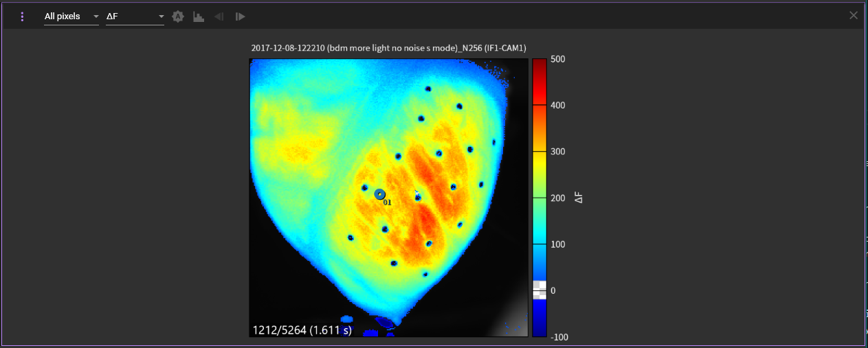
Task: Click the transparent checkered segment of colorbar
Action: (539, 290)
